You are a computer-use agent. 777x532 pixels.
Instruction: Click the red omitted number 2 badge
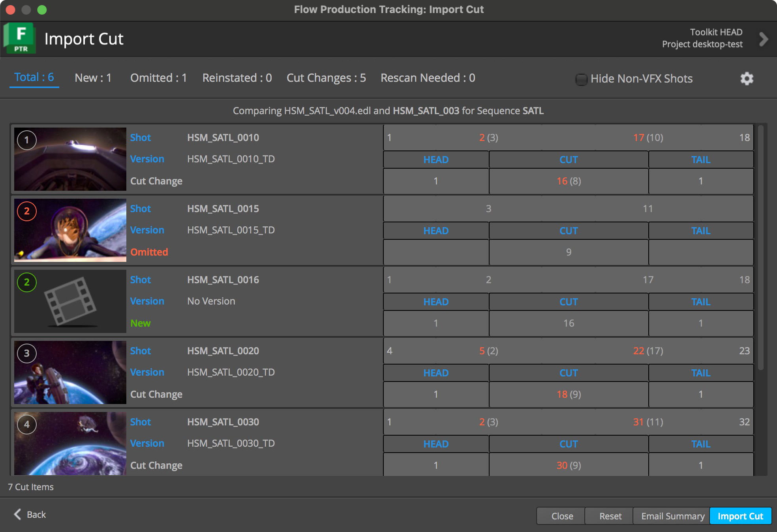(27, 211)
